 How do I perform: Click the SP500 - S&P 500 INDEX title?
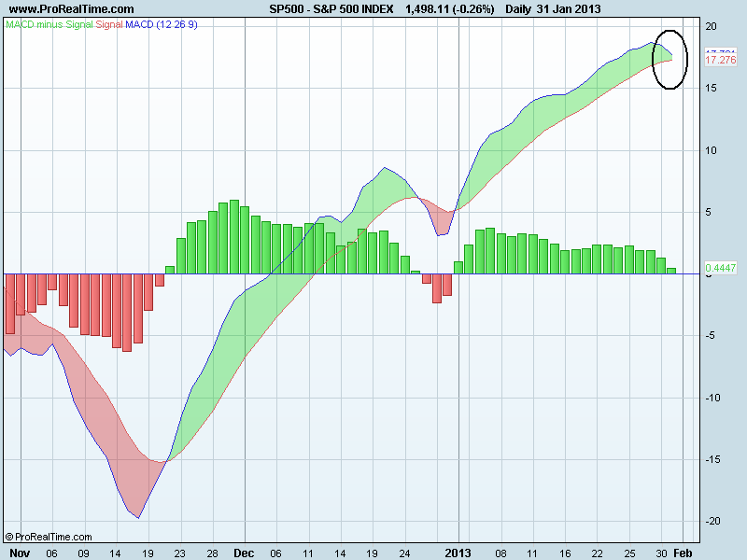(x=331, y=9)
